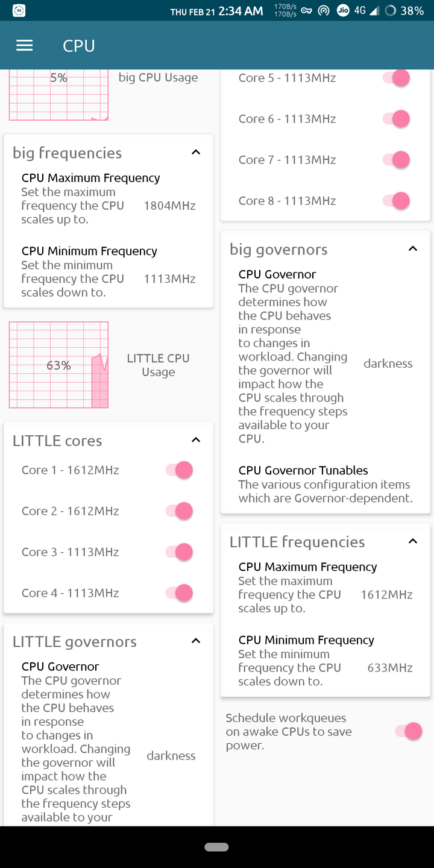
Task: Tap the LITTLE CPU usage graph
Action: [58, 365]
